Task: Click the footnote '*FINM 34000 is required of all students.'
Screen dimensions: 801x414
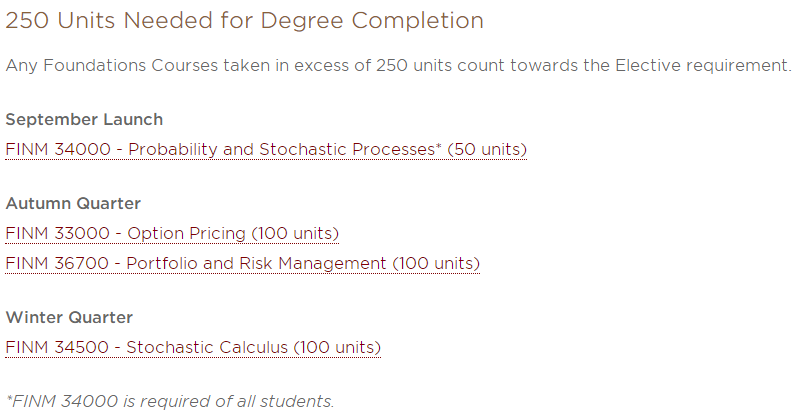Action: [170, 401]
